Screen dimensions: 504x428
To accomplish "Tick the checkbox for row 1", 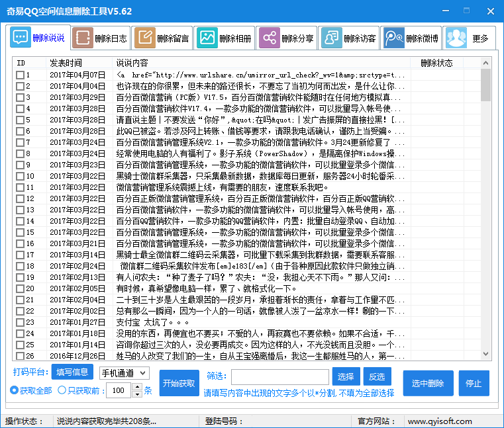I will coord(21,75).
